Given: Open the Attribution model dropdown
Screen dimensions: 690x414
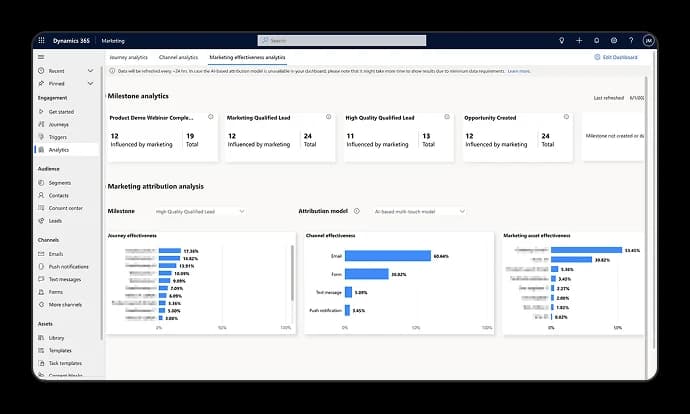Looking at the screenshot, I should tap(419, 211).
